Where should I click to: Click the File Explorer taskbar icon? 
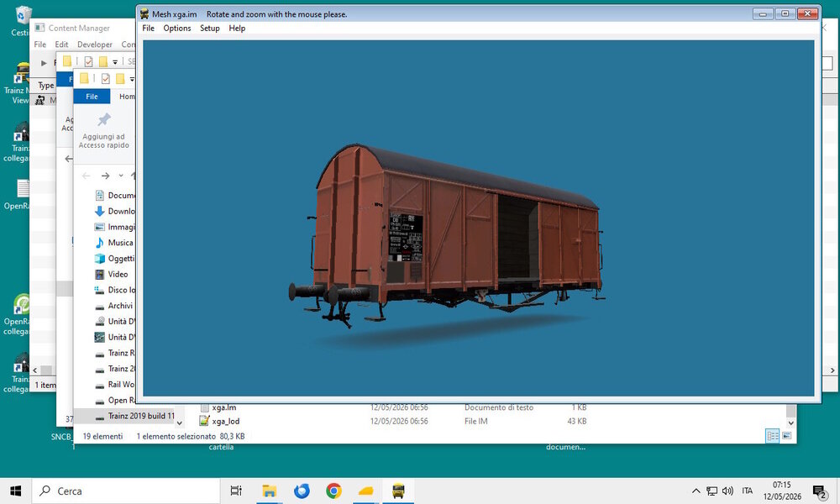269,491
